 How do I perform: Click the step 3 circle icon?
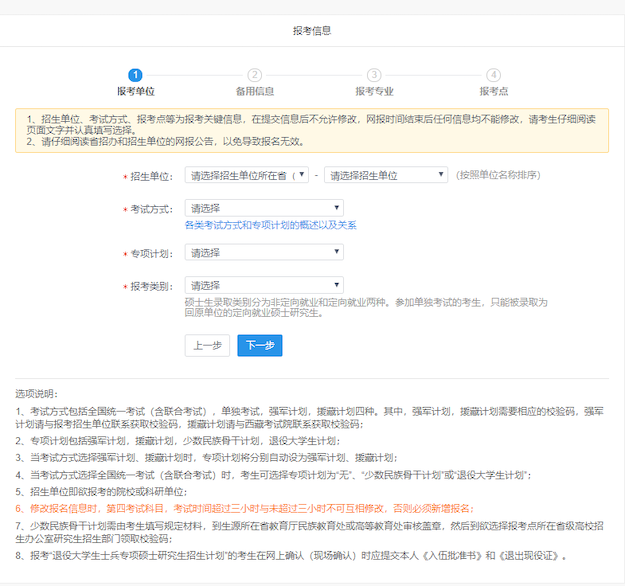[374, 75]
